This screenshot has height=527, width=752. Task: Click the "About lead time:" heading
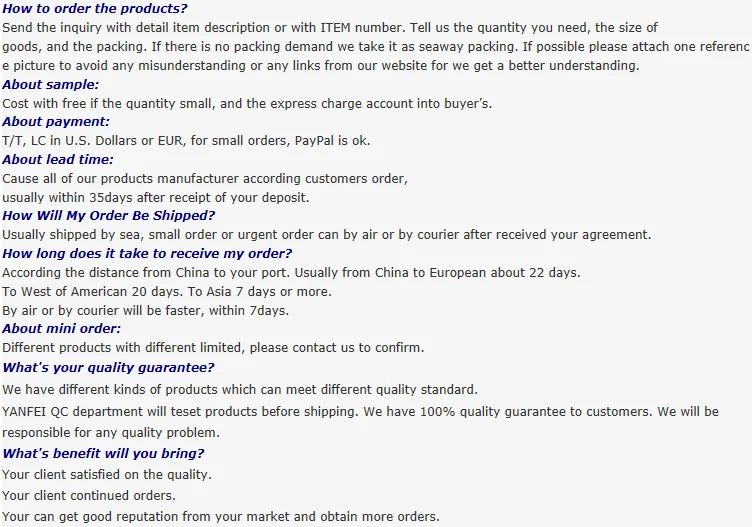58,159
